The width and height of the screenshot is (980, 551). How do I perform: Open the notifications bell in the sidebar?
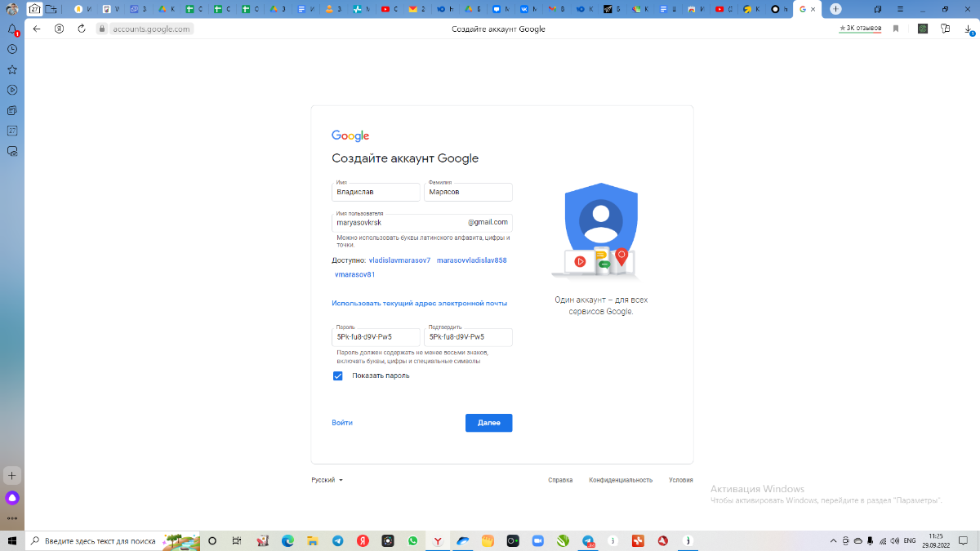[x=12, y=29]
